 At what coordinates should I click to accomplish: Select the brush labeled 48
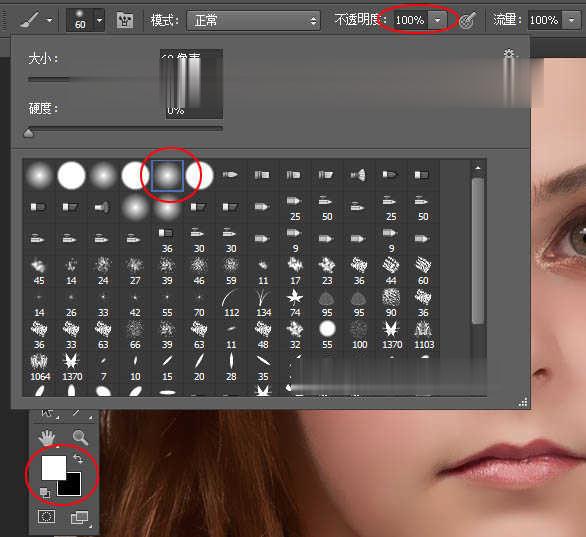pyautogui.click(x=263, y=335)
